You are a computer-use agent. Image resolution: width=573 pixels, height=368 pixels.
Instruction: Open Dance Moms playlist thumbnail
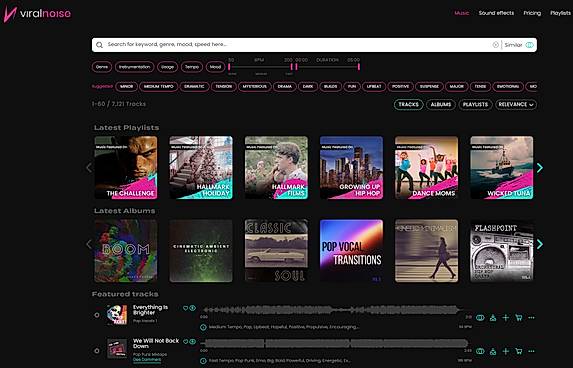[x=426, y=168]
